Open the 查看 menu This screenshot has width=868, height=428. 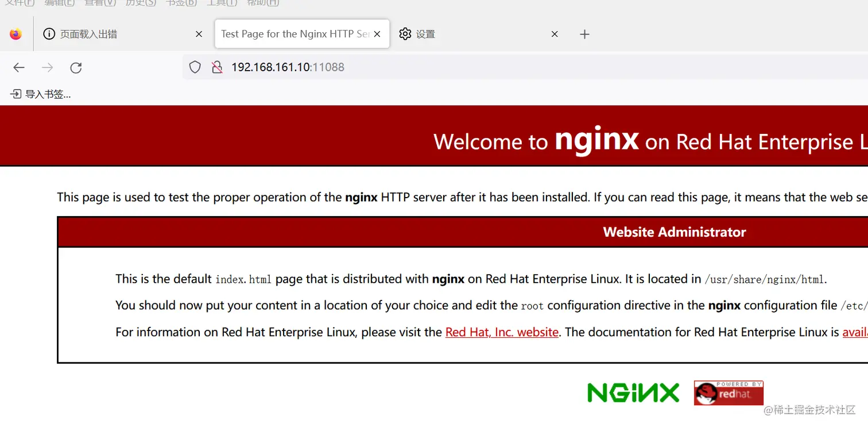coord(100,2)
